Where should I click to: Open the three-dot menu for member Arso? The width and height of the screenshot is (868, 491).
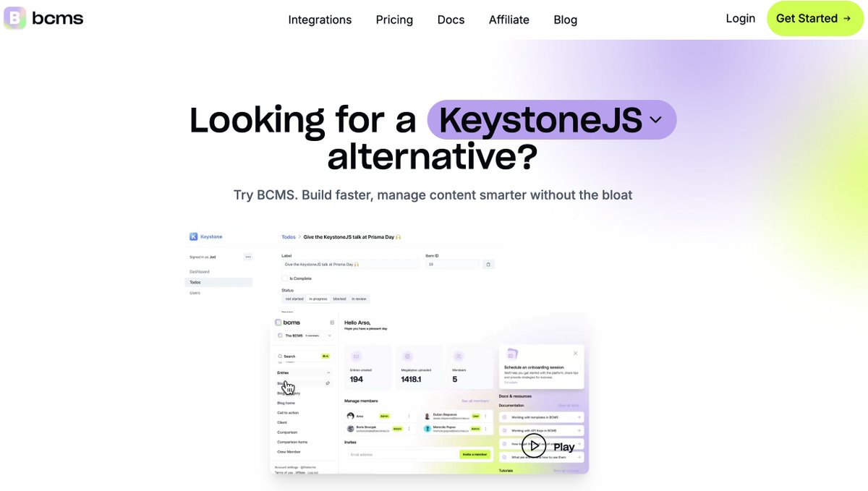(x=409, y=417)
